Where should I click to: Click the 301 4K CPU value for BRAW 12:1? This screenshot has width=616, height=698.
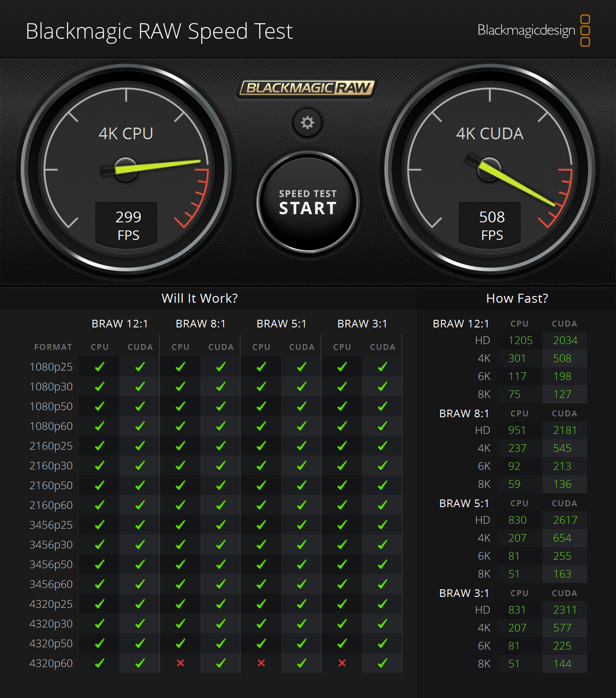[517, 358]
